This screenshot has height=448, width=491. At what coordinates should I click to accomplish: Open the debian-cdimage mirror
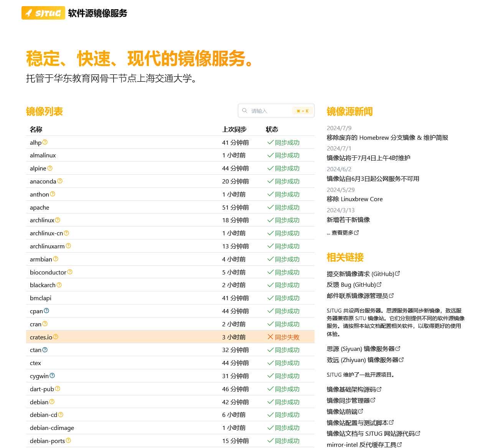coord(52,428)
